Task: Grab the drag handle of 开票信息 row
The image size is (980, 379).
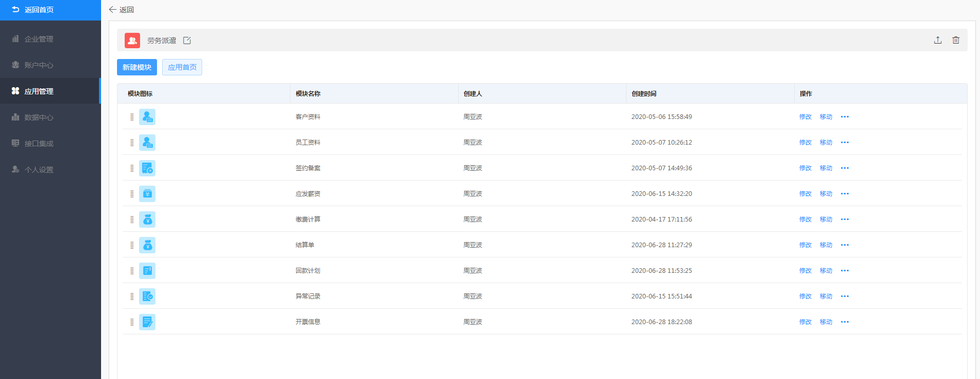Action: [132, 322]
